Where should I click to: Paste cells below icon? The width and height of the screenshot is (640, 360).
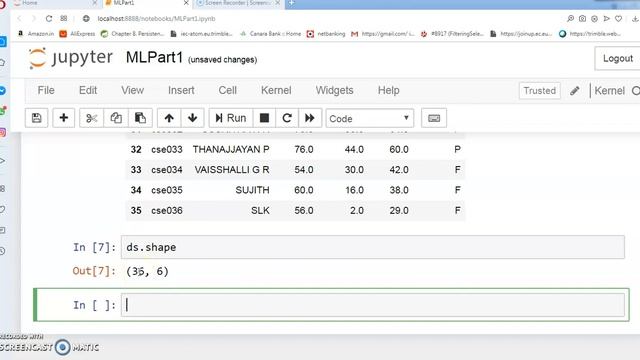point(140,118)
